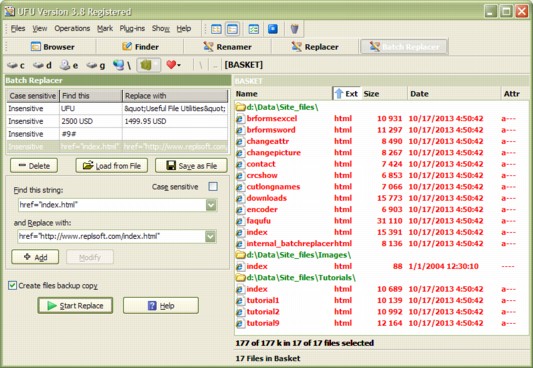Click Save as File button
This screenshot has height=368, width=533.
click(191, 166)
